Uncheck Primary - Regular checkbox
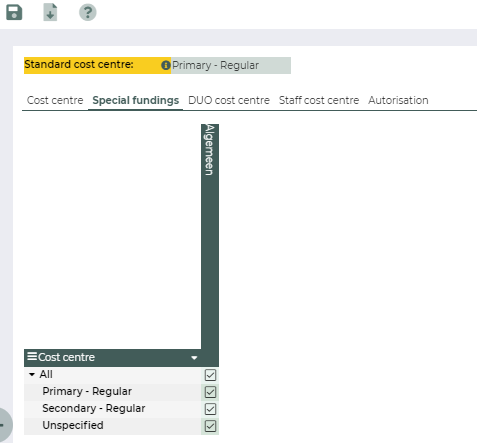Screen dimensions: 477x443 [210, 392]
